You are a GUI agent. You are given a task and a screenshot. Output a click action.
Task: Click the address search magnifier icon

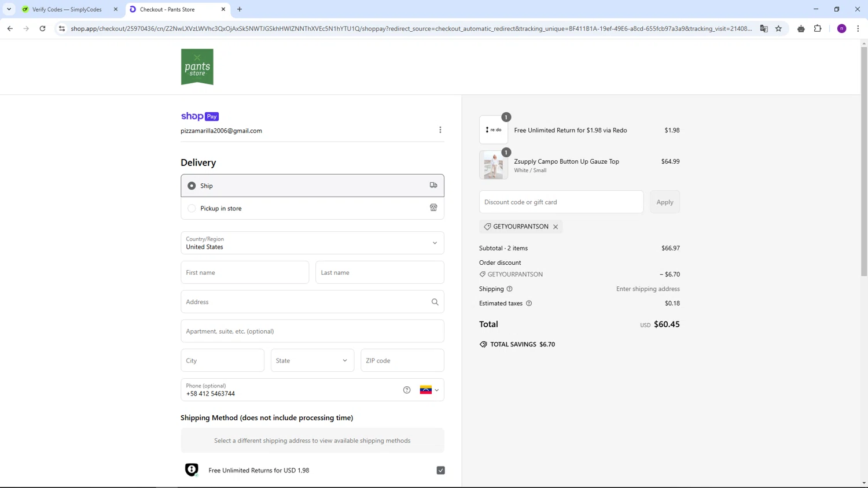click(x=435, y=302)
